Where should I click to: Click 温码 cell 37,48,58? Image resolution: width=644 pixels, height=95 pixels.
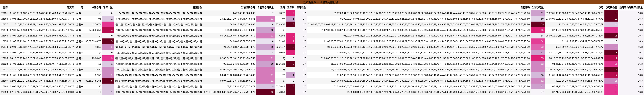[x=280, y=92]
